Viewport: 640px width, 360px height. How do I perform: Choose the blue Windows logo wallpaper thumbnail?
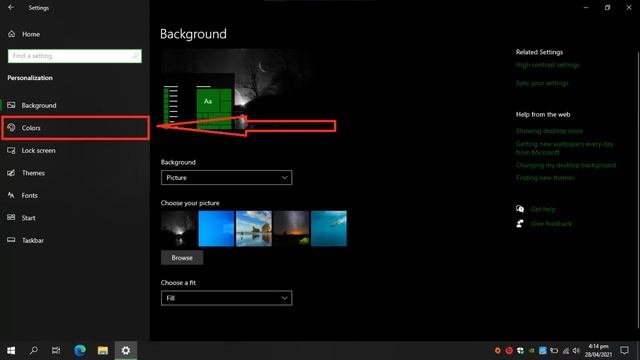[216, 229]
